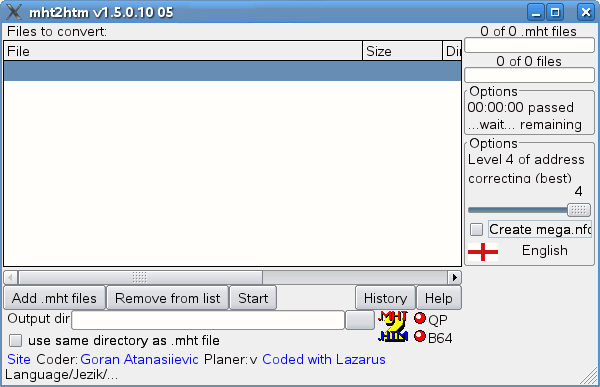Click the Dir column header

click(452, 51)
